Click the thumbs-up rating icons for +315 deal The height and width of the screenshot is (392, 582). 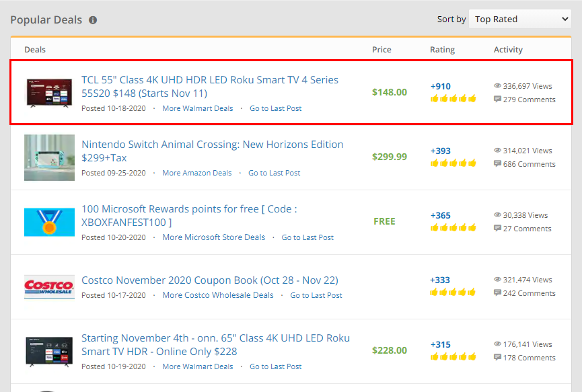[453, 357]
